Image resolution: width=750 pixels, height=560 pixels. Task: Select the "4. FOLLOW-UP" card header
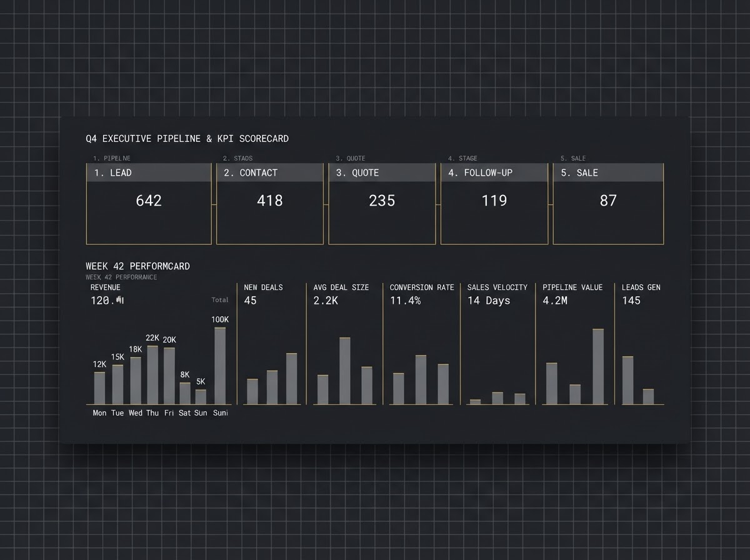(x=494, y=172)
